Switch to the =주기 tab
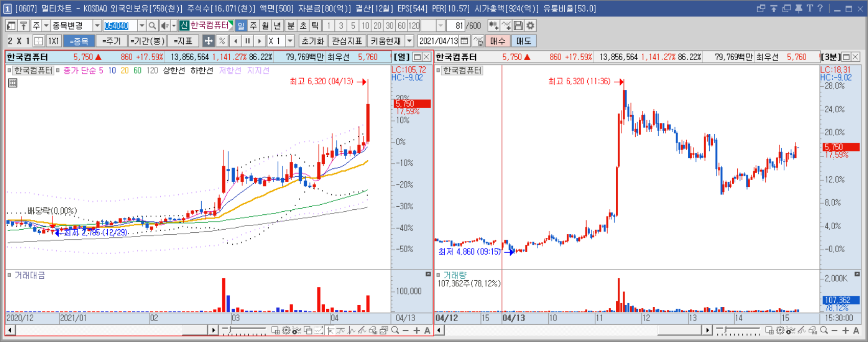The image size is (868, 342). [x=111, y=41]
